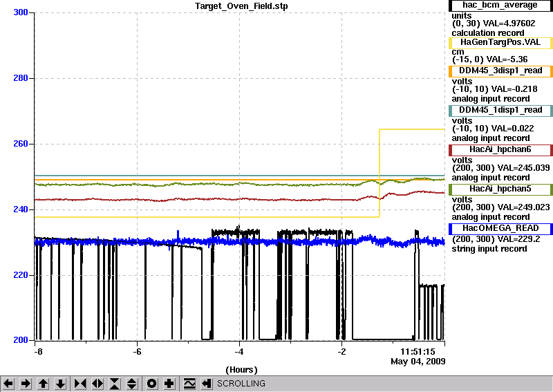
Task: Click the 11:51:15 time label
Action: click(x=418, y=352)
